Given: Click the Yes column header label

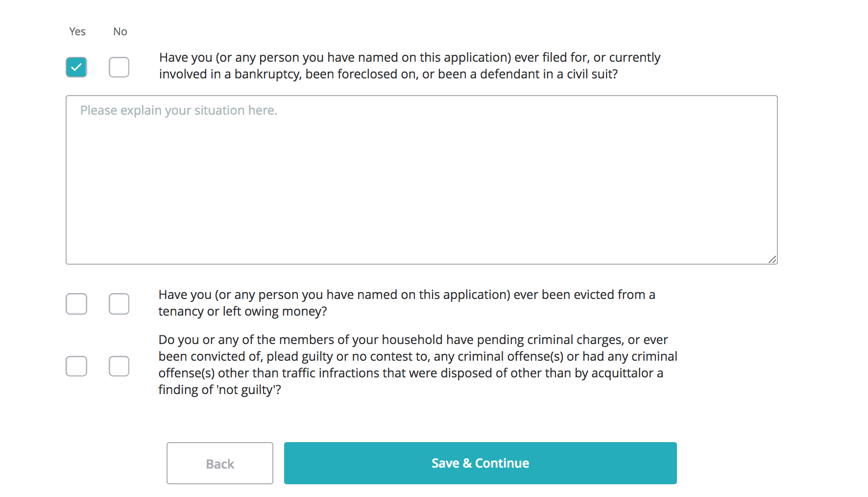Looking at the screenshot, I should pos(77,31).
